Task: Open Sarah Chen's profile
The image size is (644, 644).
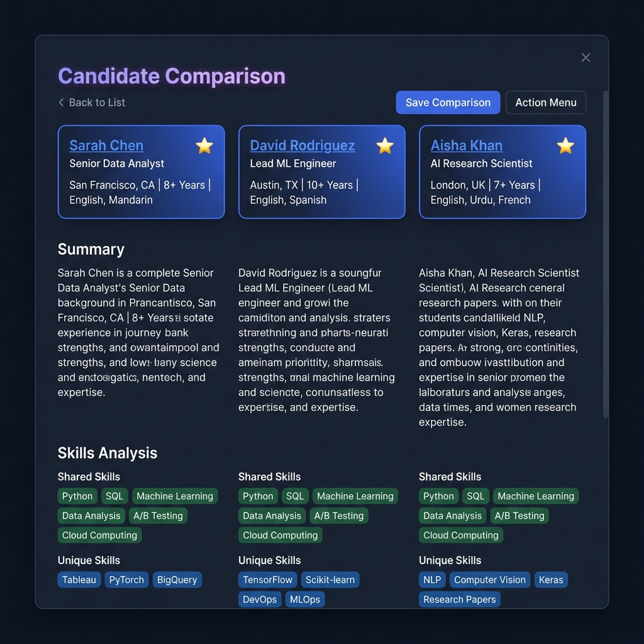Action: pyautogui.click(x=106, y=145)
